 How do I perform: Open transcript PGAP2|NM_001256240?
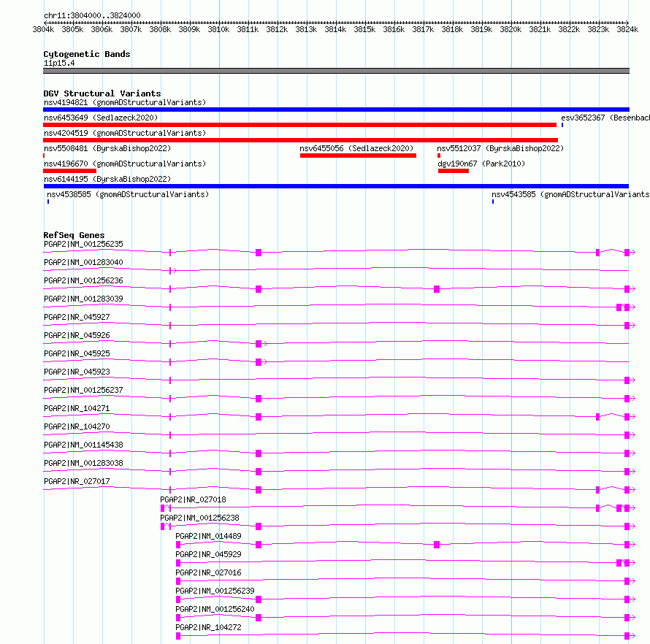point(215,609)
